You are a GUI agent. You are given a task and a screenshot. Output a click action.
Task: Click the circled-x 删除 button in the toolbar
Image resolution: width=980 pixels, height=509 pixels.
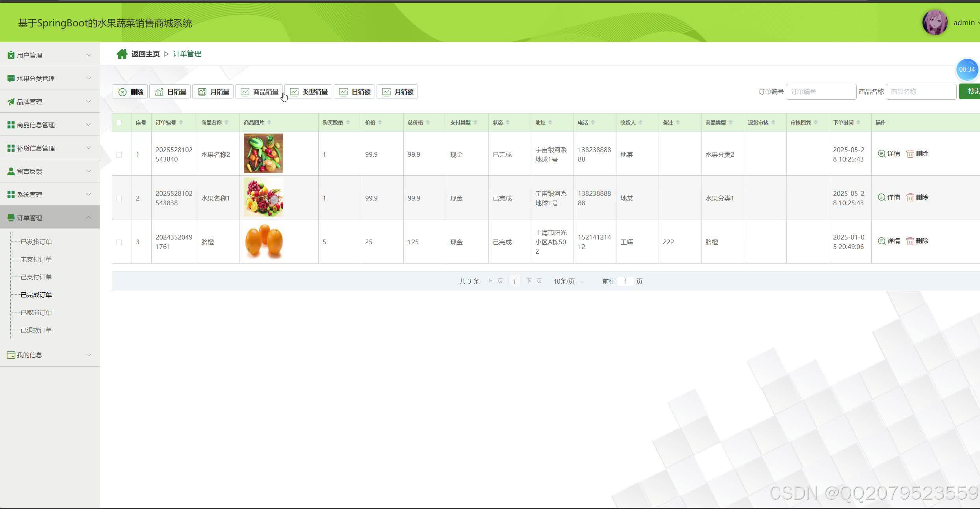[130, 92]
